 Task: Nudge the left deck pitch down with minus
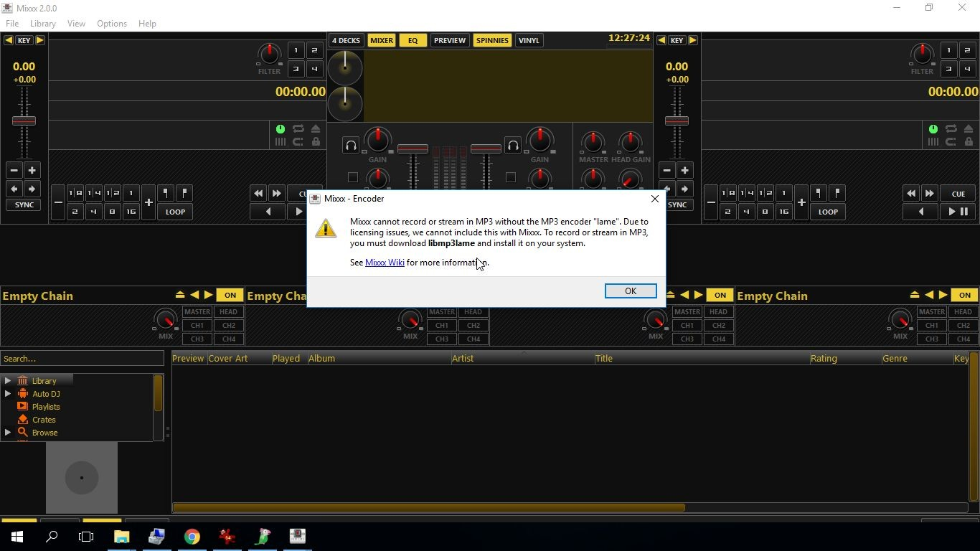tap(14, 170)
